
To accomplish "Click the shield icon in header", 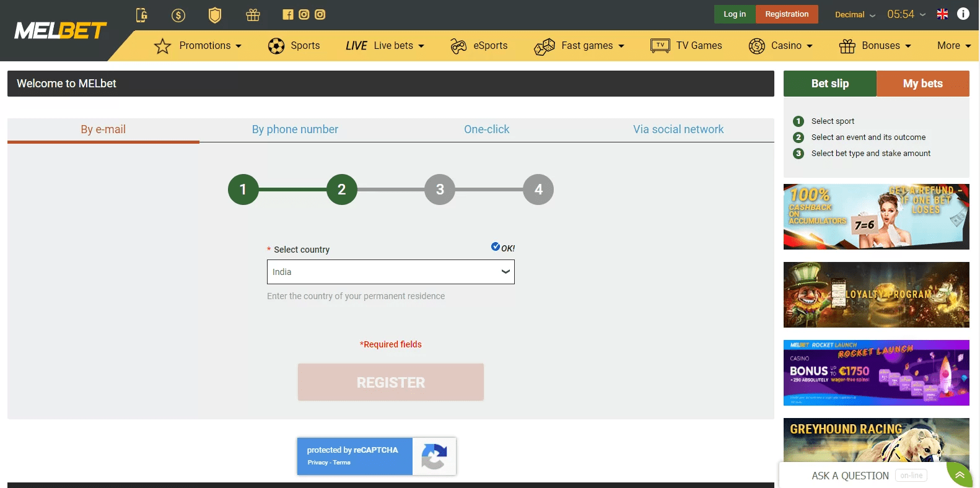I will [215, 15].
